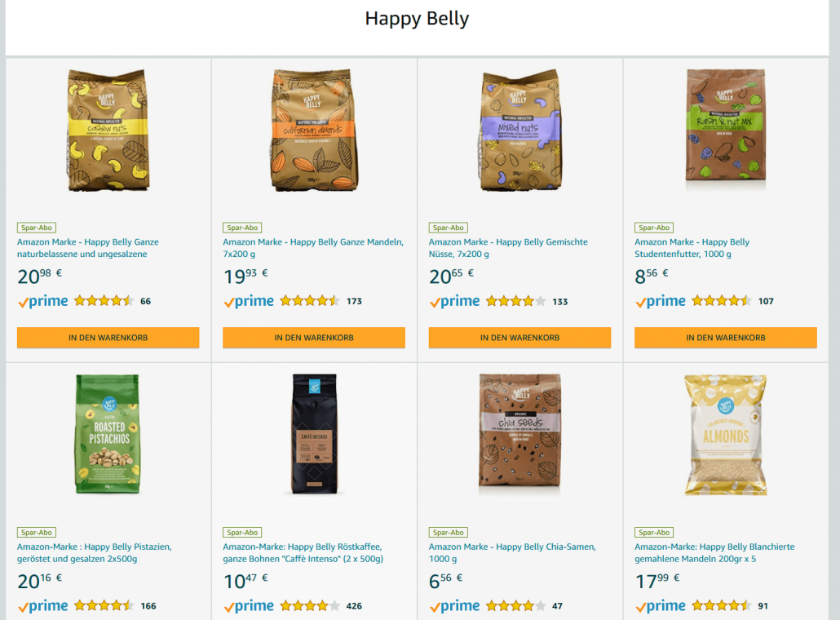Open Röstkaffee Caffè Intenso product title
The width and height of the screenshot is (840, 620).
tap(303, 552)
